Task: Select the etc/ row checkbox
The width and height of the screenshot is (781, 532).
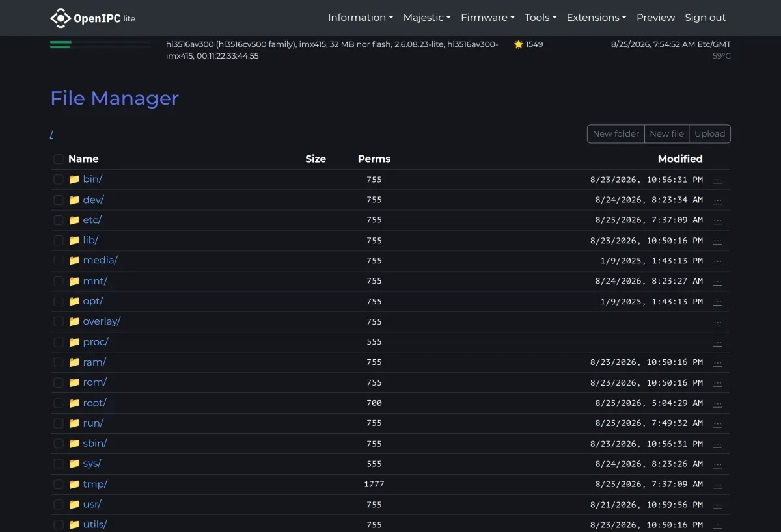Action: tap(59, 220)
